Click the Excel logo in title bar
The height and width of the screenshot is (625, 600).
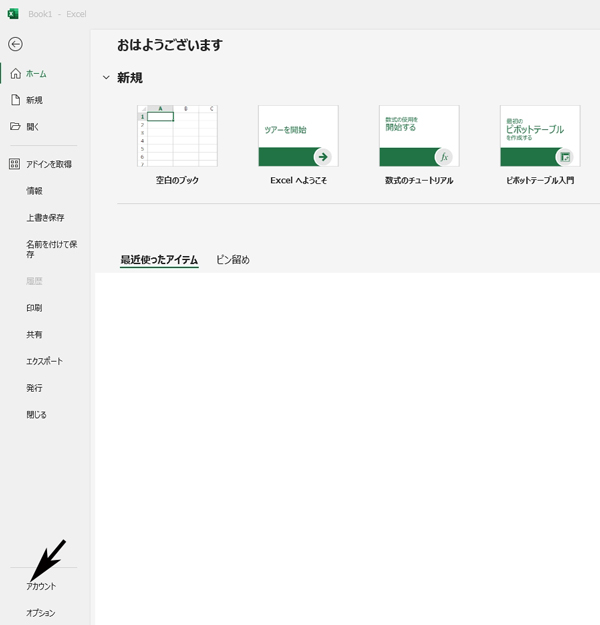[13, 14]
